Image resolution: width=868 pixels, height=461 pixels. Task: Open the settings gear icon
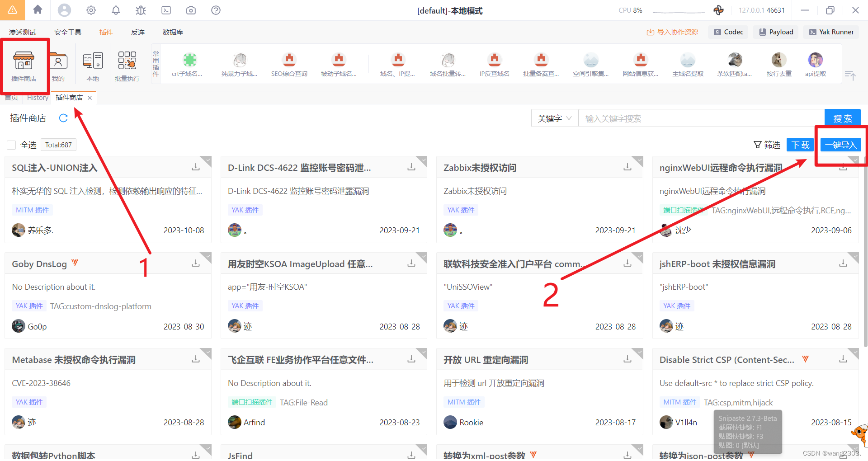[91, 10]
